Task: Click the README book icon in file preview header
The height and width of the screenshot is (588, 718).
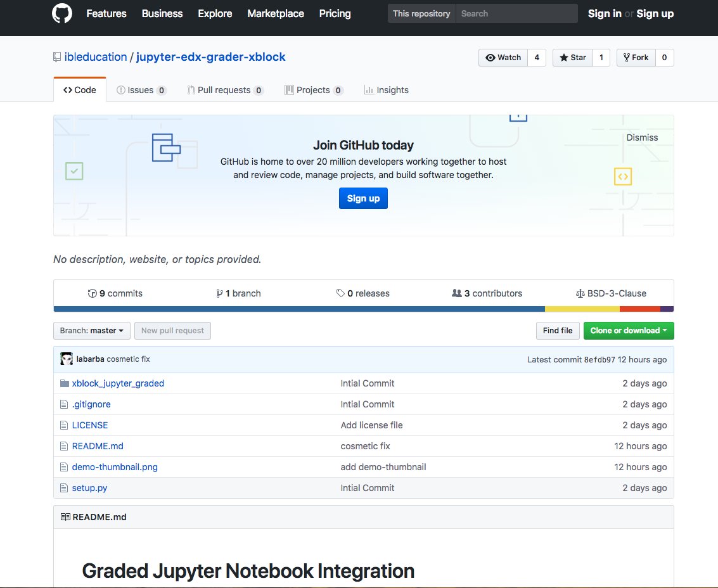Action: click(65, 516)
